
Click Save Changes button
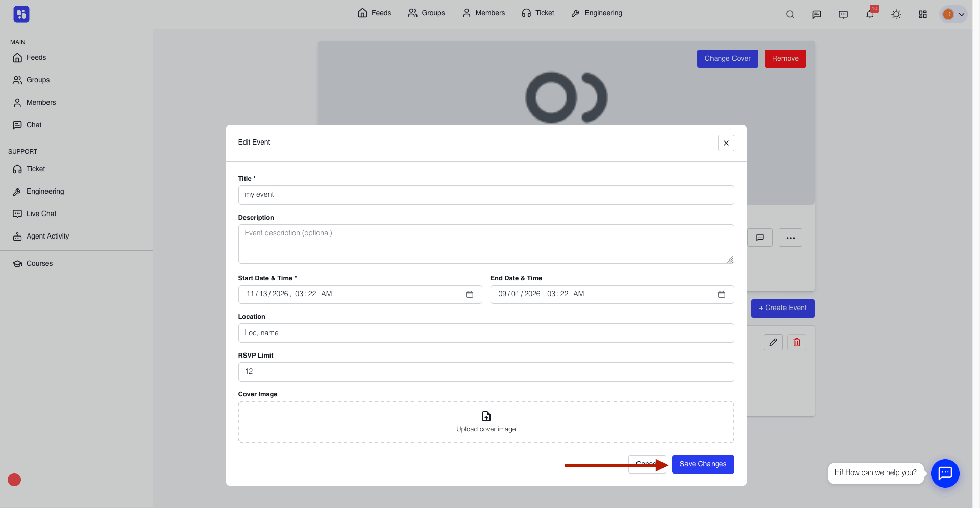[703, 464]
